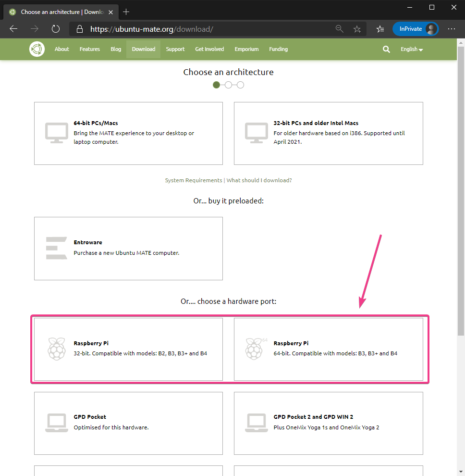Open a new browser tab
465x476 pixels.
pyautogui.click(x=126, y=12)
